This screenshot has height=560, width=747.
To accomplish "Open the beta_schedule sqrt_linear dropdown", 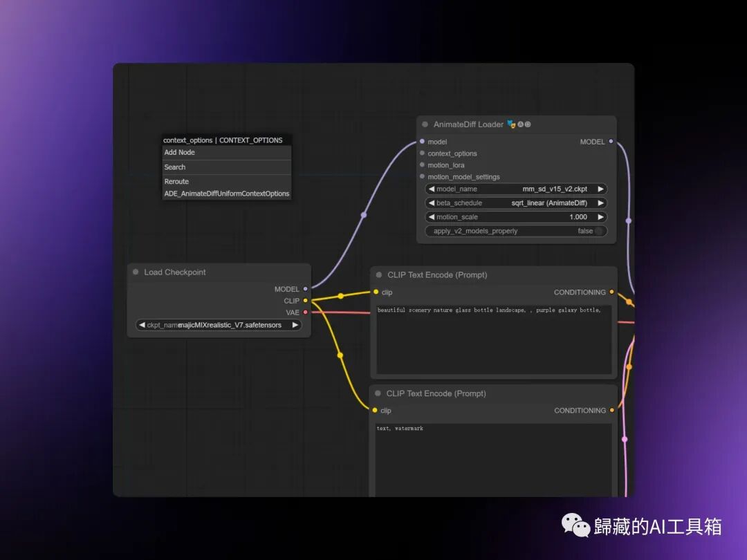I will [516, 203].
